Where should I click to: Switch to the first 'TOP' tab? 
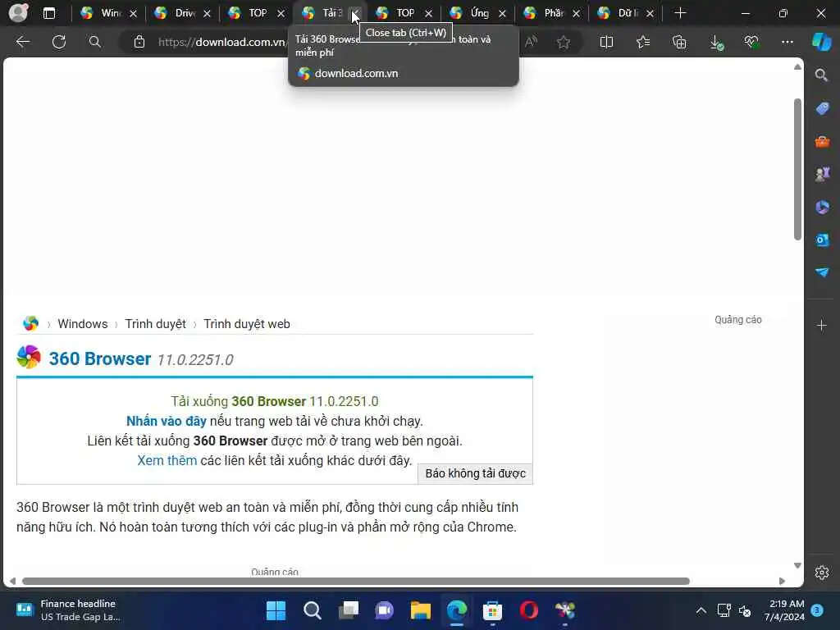(249, 13)
